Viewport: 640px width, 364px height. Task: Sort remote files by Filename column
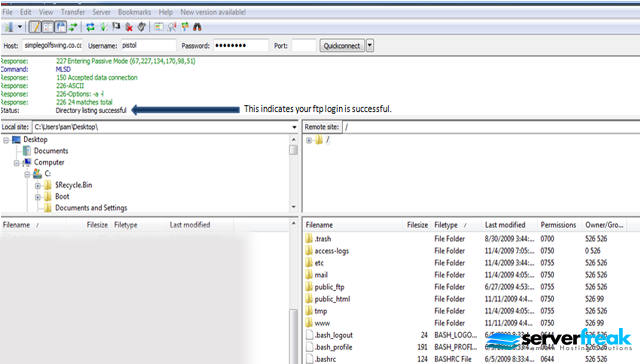(x=353, y=225)
